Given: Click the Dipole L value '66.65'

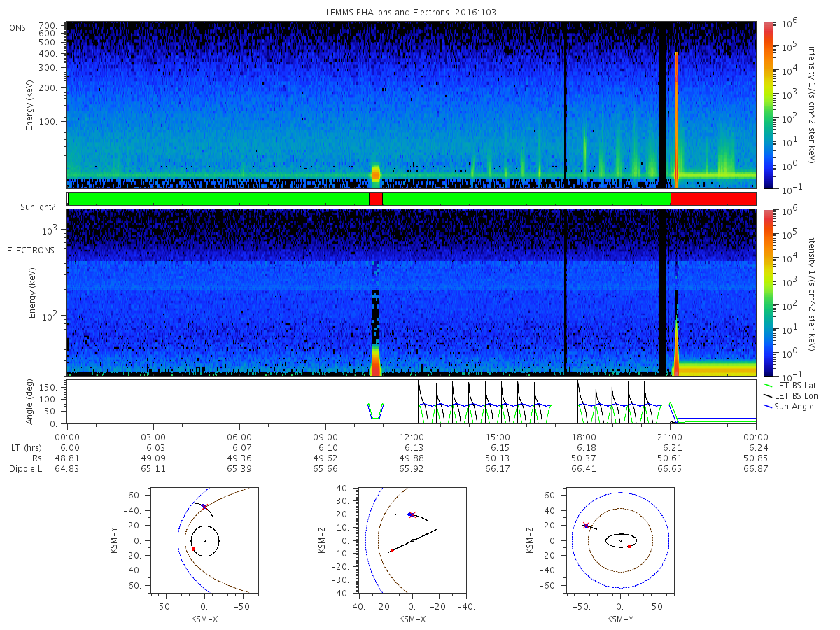Looking at the screenshot, I should click(x=670, y=468).
